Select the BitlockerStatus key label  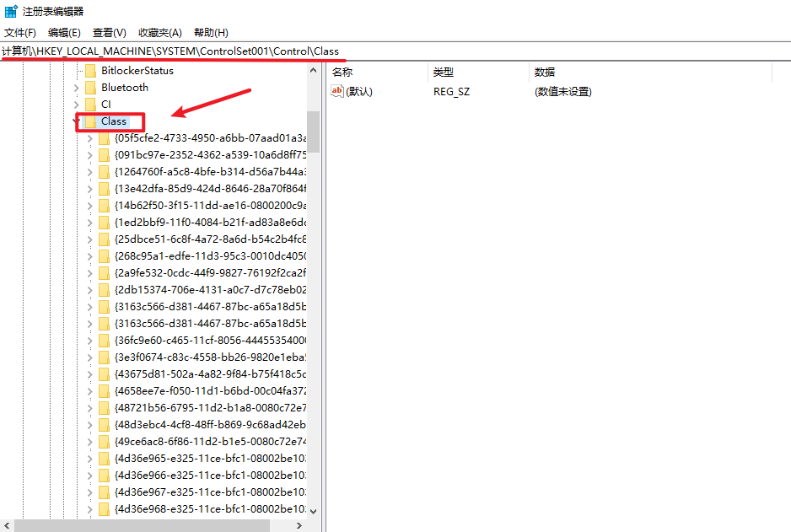pos(137,71)
